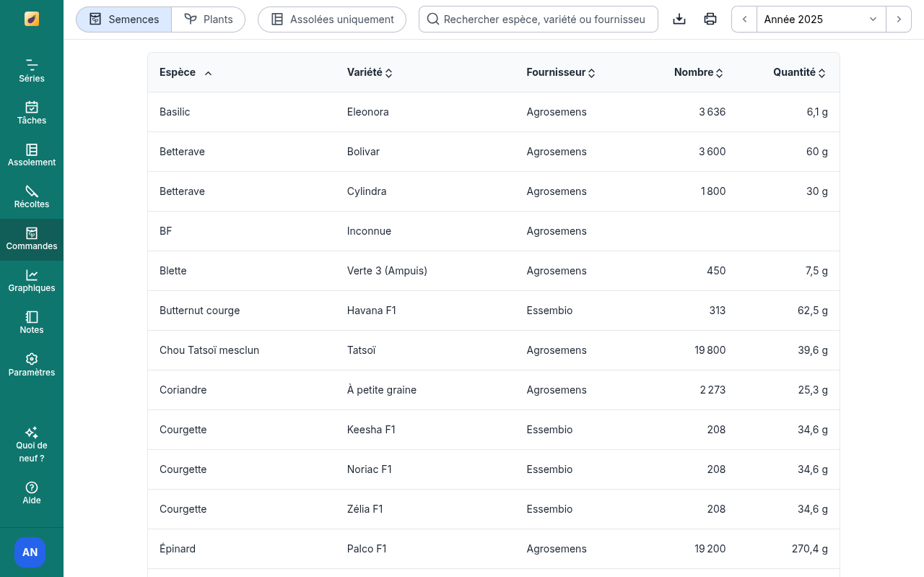The image size is (924, 577).
Task: Navigate to Récoltes
Action: tap(32, 196)
